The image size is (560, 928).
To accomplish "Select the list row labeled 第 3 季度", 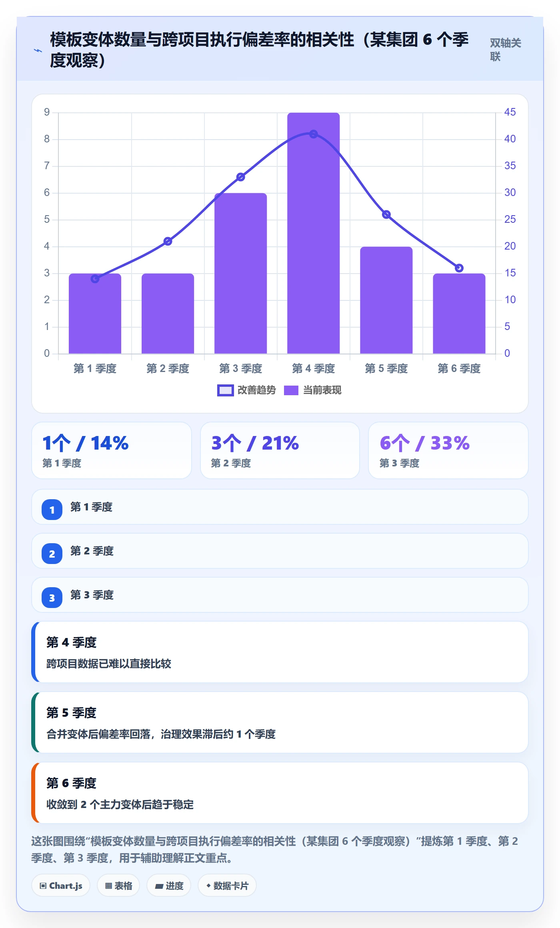I will tap(280, 595).
